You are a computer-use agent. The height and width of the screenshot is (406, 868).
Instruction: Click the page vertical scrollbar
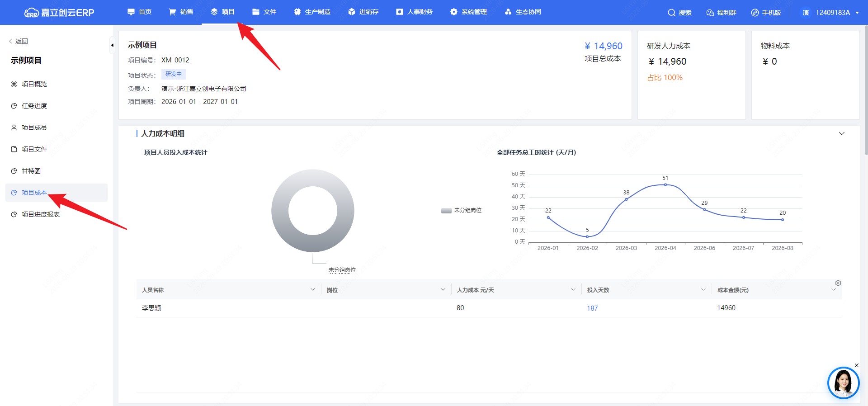tap(866, 90)
